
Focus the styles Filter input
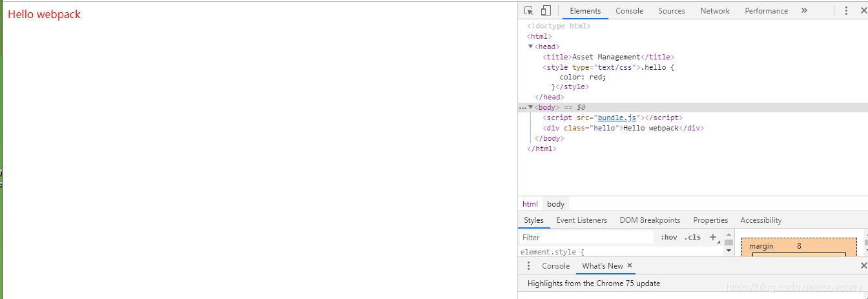[587, 238]
